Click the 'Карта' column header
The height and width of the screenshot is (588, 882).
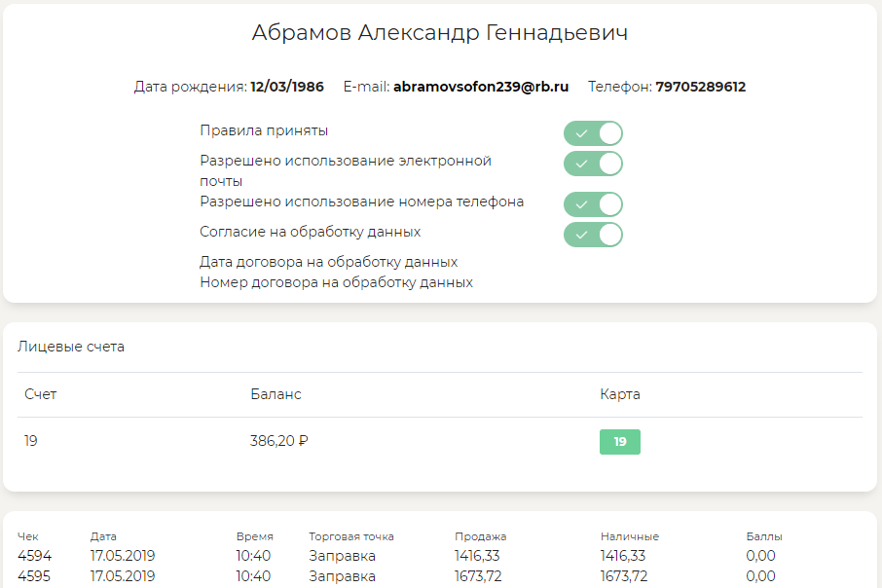coord(620,394)
